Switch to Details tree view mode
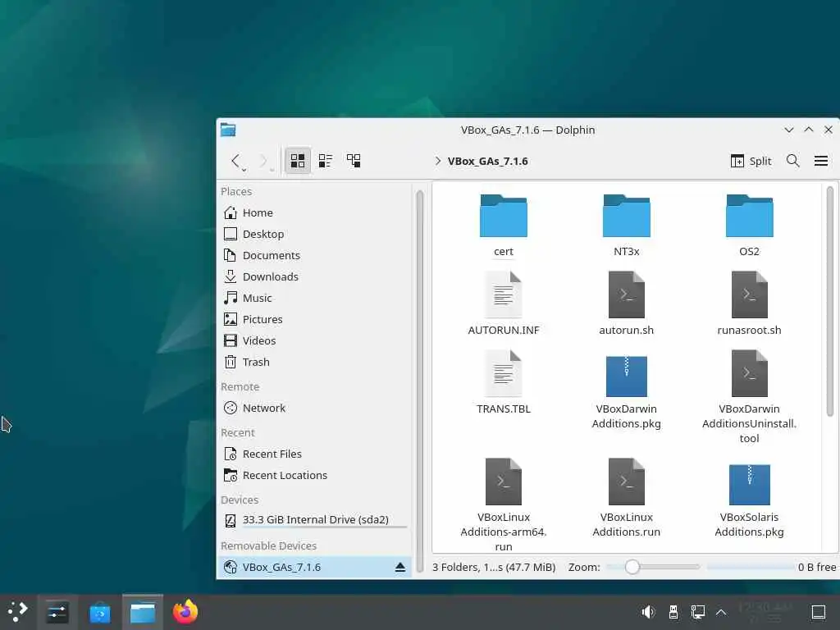 [354, 161]
